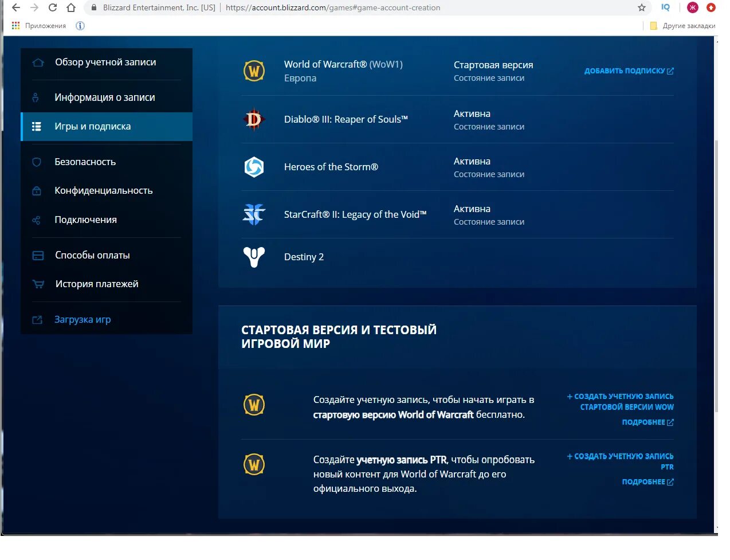Click Подробнее under starter edition link
Screen dimensions: 730x560
[647, 422]
